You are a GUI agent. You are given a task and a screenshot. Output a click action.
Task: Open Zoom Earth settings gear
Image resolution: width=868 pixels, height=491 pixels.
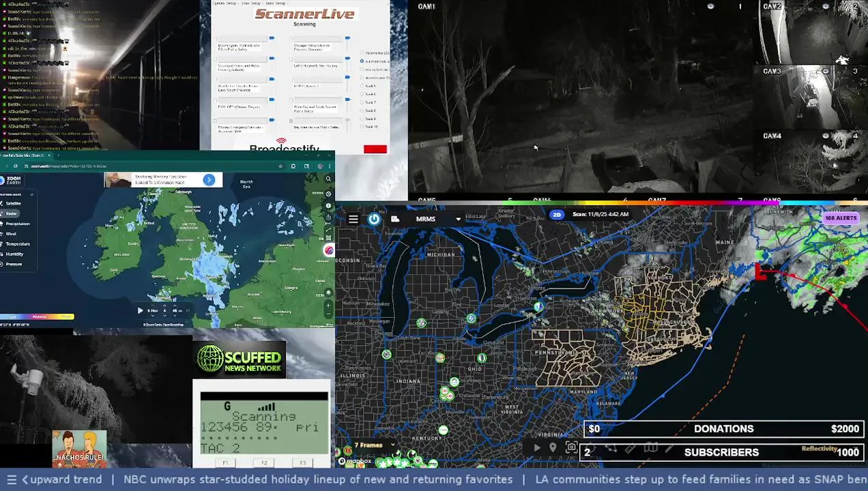point(328,194)
